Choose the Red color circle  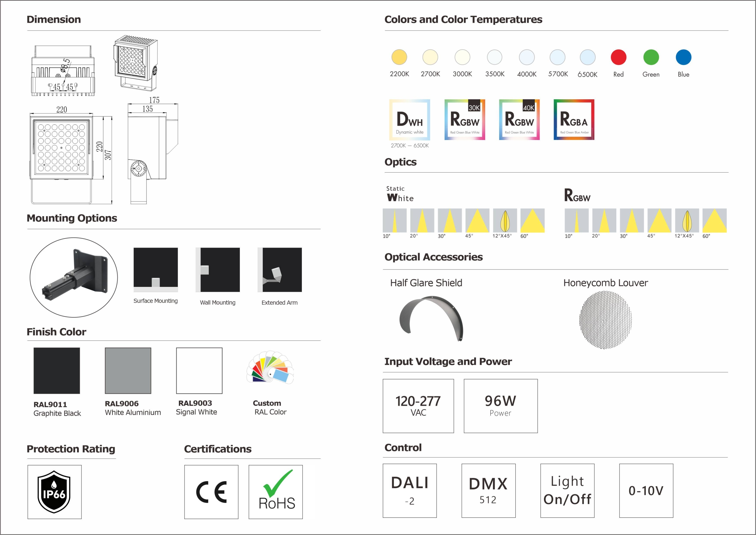click(x=618, y=57)
